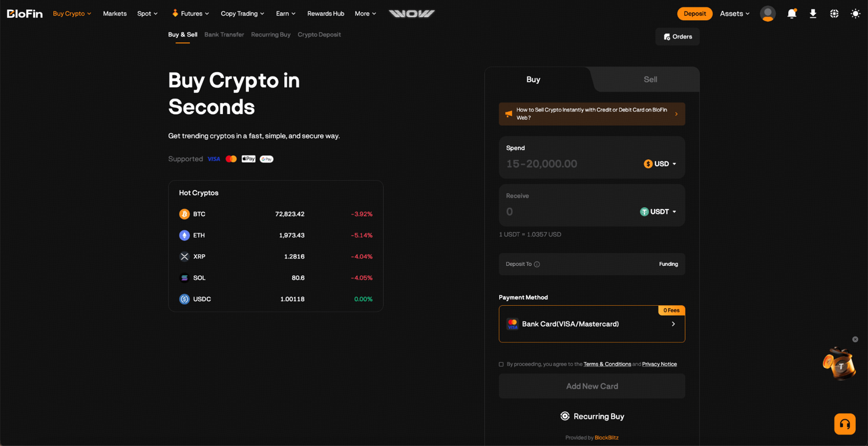Expand the Earn menu

[286, 13]
